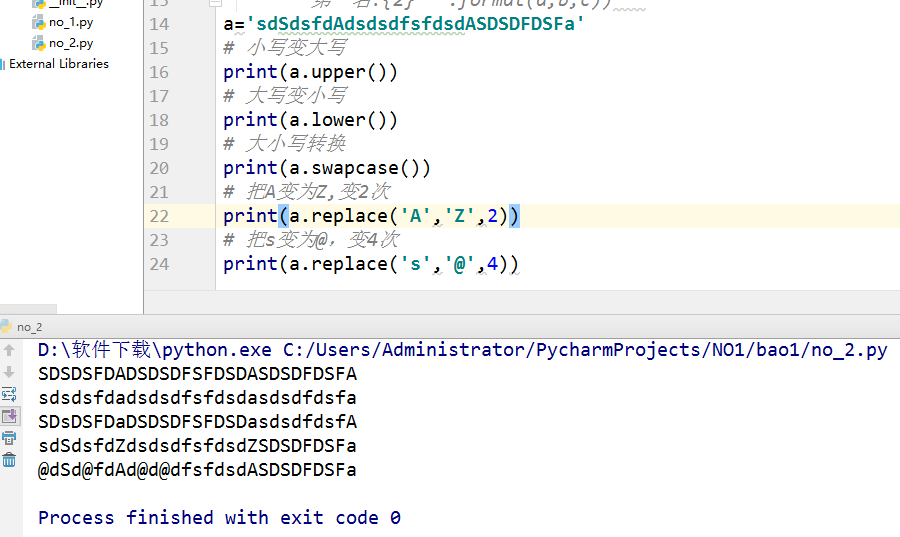Viewport: 900px width, 537px height.
Task: Click the scroll down arrow in Run panel
Action: point(9,372)
